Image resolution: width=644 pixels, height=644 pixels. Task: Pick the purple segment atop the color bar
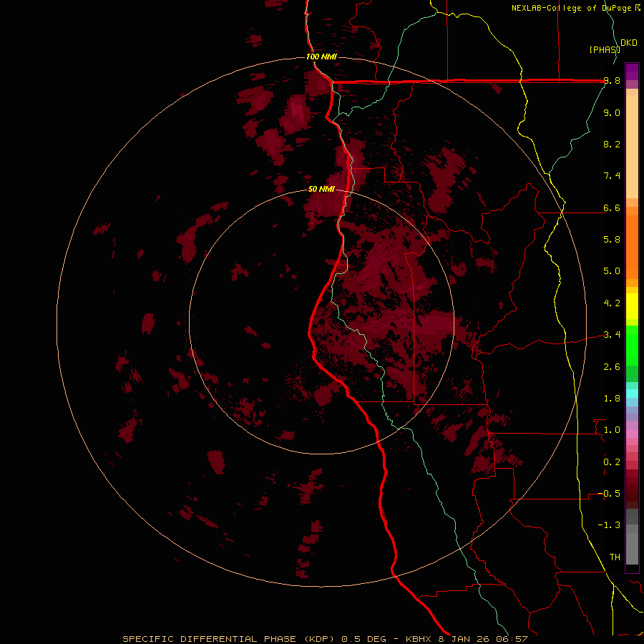pos(632,72)
